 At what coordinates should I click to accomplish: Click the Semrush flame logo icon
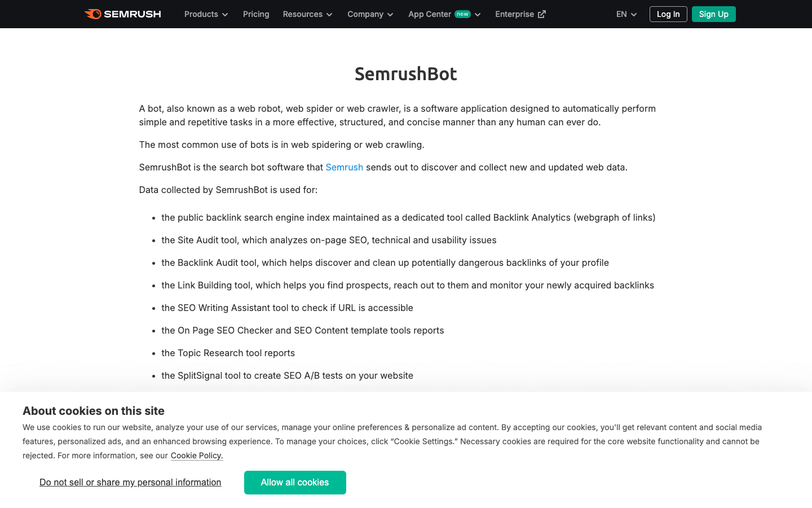coord(93,14)
